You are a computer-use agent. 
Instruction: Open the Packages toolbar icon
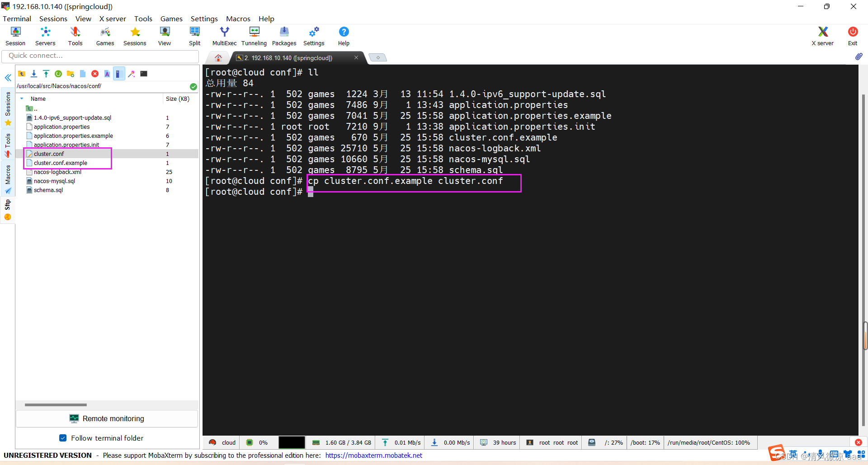pos(284,36)
